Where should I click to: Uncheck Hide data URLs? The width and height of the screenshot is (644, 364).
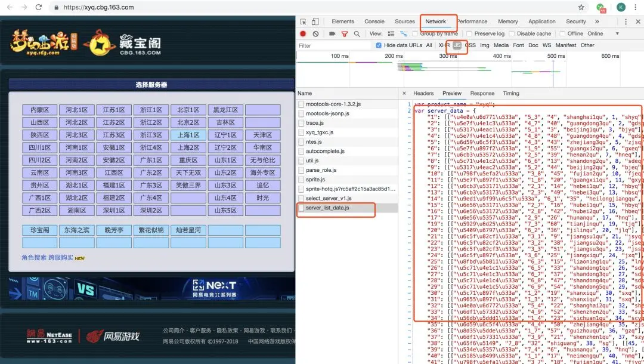click(x=379, y=45)
